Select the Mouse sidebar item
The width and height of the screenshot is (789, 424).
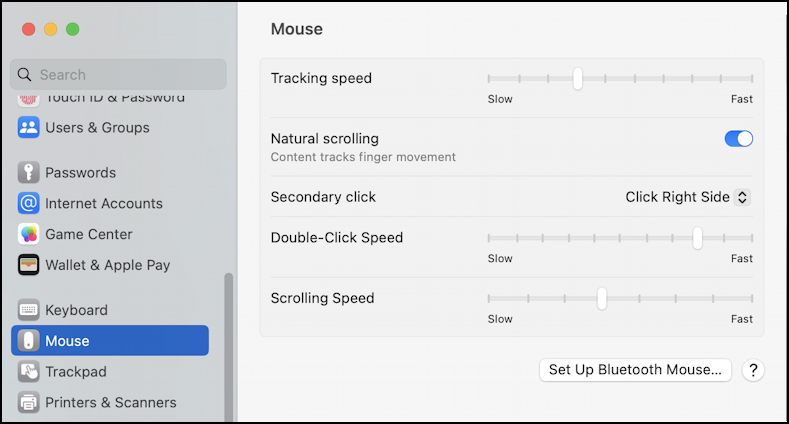pos(110,341)
